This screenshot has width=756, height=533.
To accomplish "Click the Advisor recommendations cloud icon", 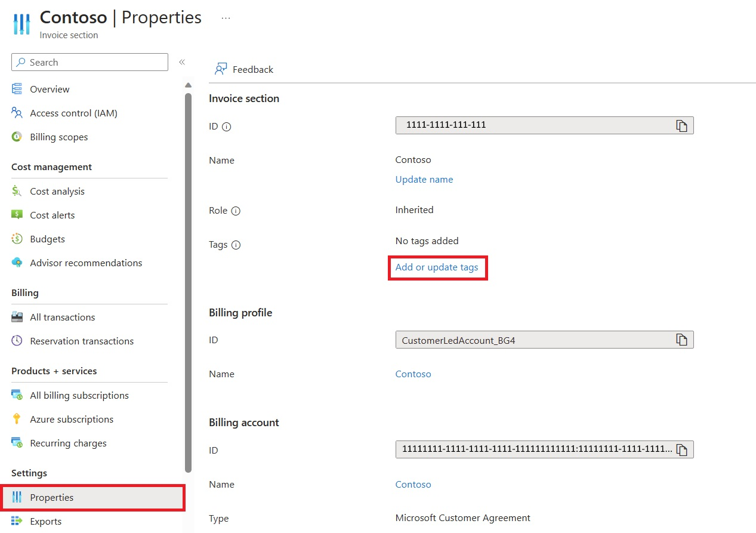I will point(17,263).
